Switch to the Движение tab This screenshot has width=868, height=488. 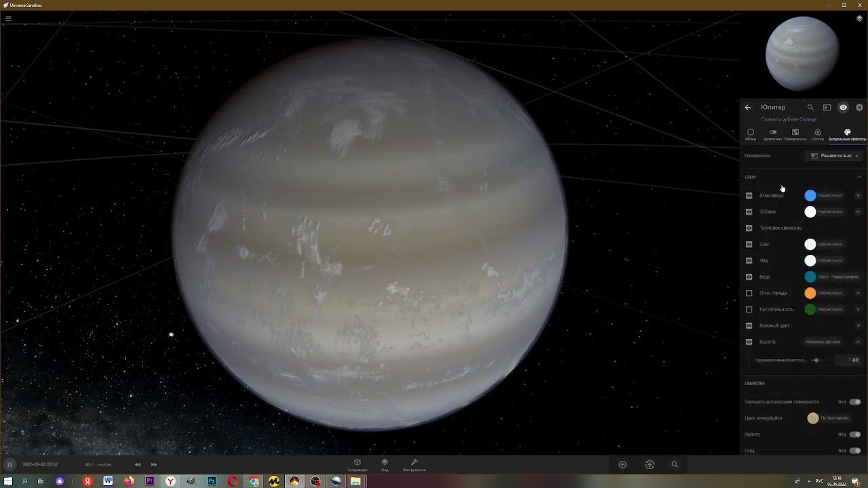point(773,134)
